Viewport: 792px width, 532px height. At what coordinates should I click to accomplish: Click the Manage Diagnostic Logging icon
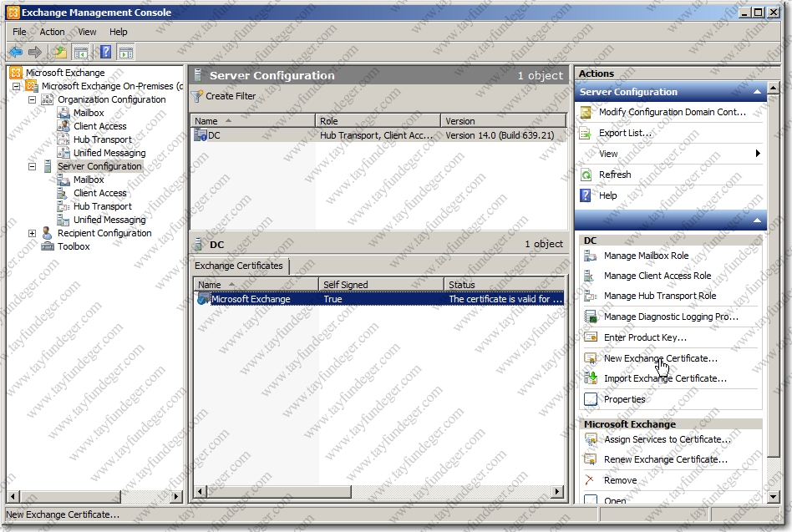click(x=591, y=317)
